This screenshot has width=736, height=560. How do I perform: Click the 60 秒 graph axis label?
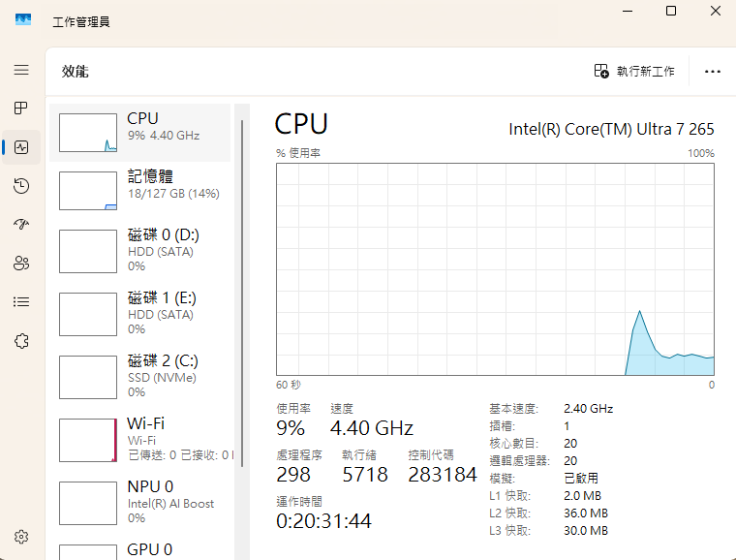click(289, 385)
